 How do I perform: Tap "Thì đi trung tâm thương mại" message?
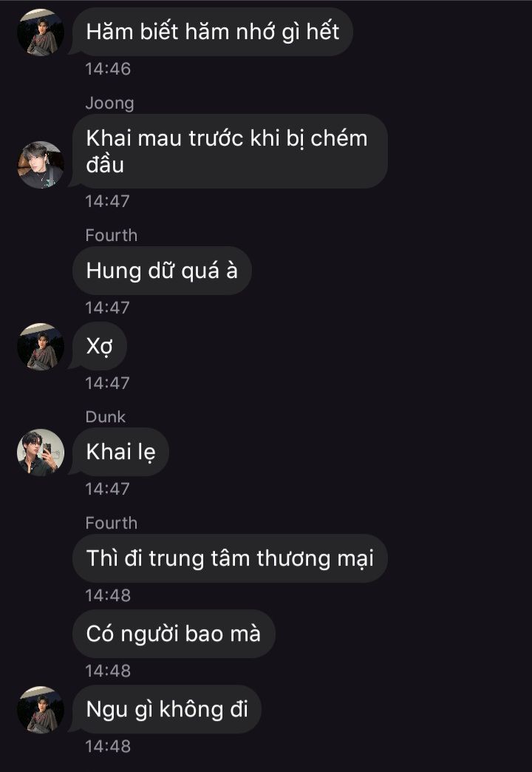[x=230, y=558]
